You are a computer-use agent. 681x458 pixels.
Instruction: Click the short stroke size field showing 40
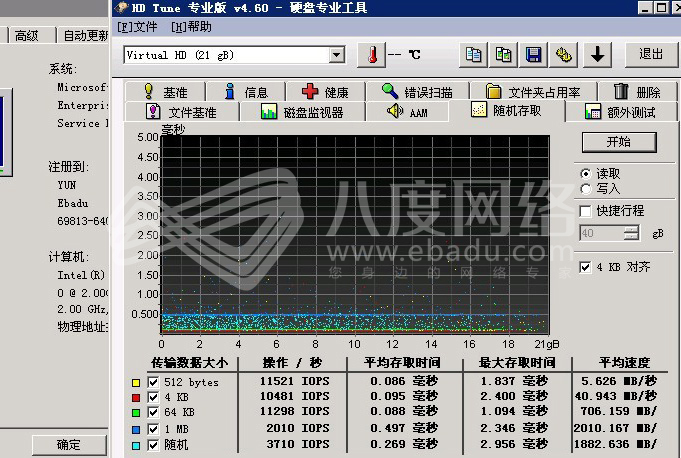point(602,233)
